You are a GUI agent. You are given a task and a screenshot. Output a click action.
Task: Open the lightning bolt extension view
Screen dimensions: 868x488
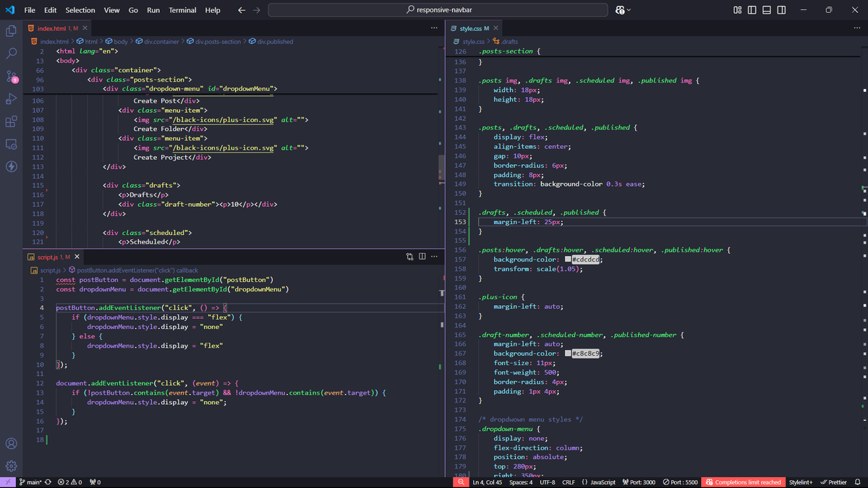(11, 166)
